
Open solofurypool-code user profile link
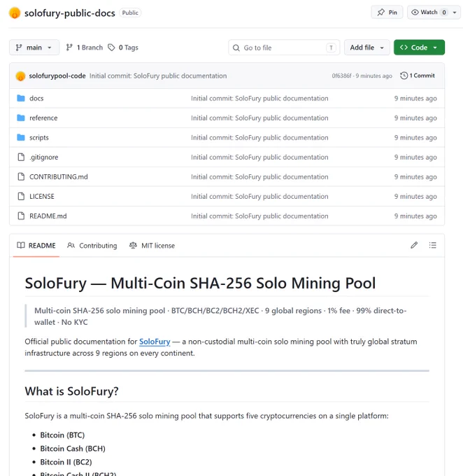57,76
